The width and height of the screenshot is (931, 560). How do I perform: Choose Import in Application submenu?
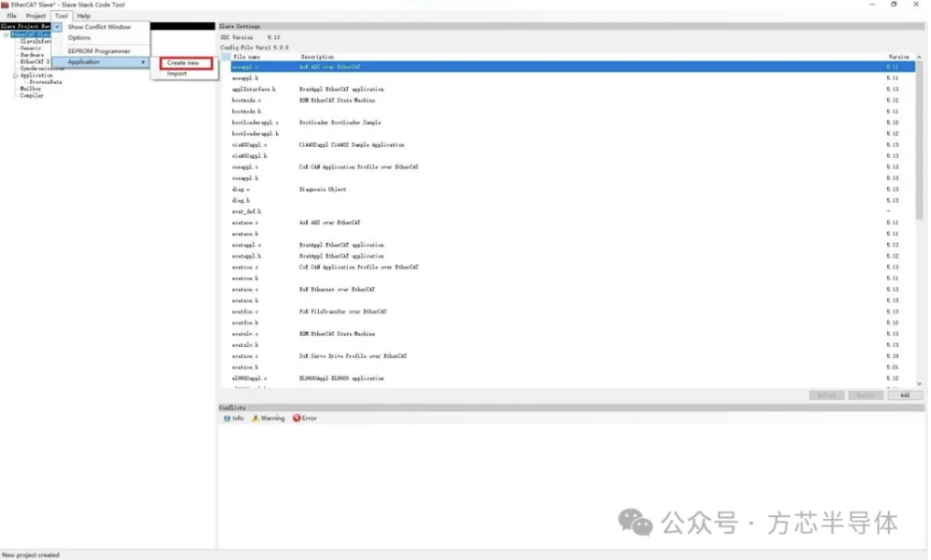coord(177,74)
